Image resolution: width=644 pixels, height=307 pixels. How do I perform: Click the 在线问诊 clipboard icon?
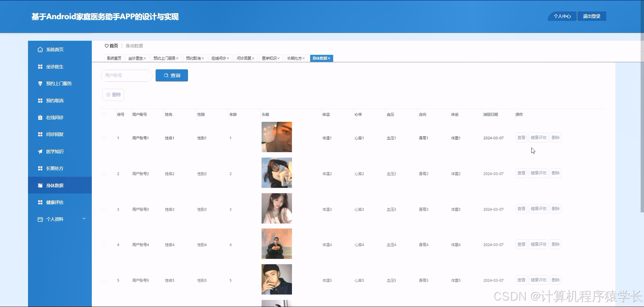[x=40, y=118]
